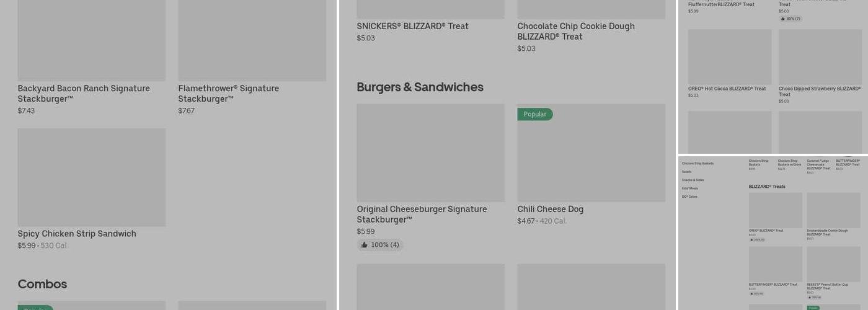The height and width of the screenshot is (310, 868).
Task: Select OREO Hot Cocoa BLIZZARD Treat image
Action: [729, 56]
